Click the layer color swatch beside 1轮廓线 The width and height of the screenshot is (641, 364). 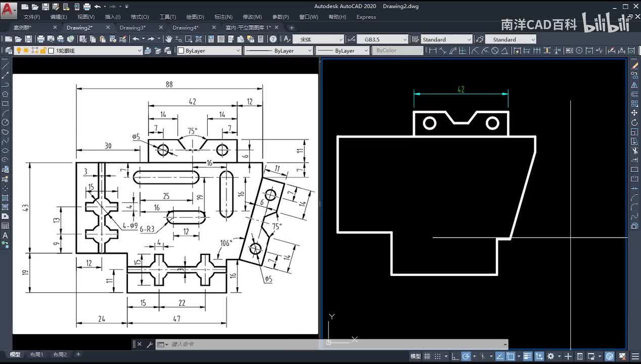click(51, 51)
